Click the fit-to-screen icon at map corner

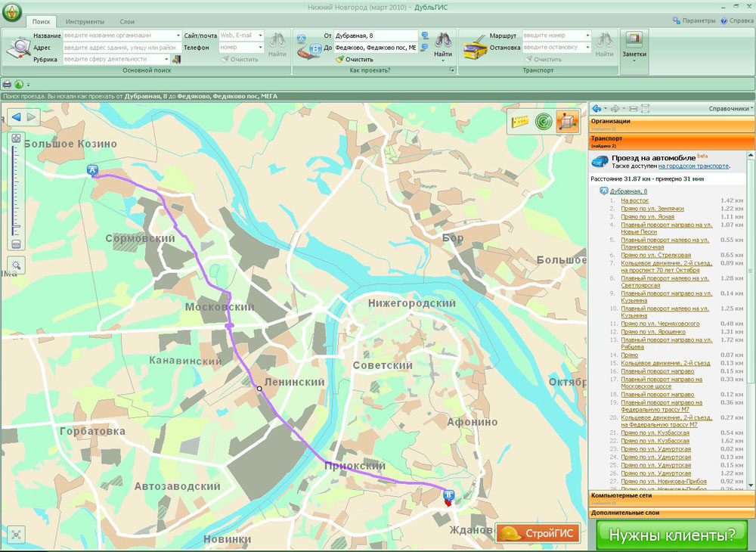coord(16,534)
